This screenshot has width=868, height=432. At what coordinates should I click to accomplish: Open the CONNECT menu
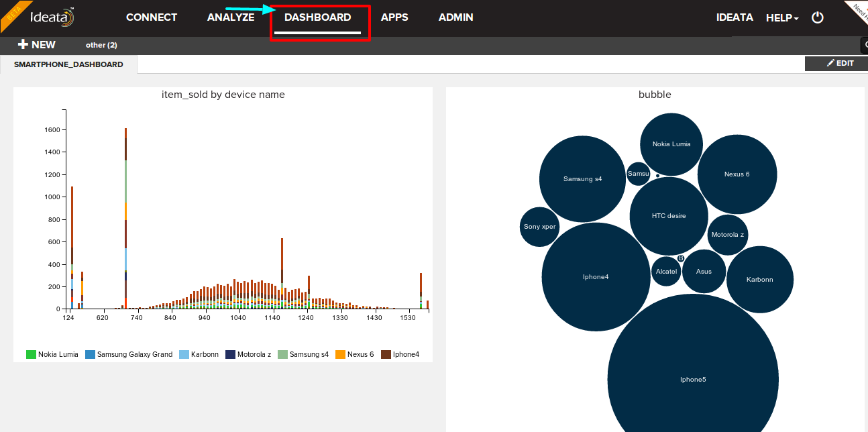(152, 17)
